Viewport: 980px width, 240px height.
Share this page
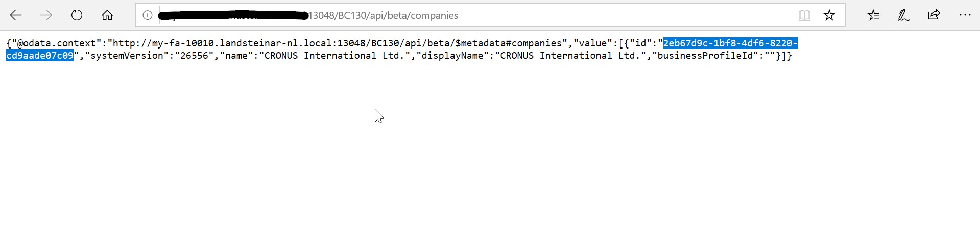tap(934, 15)
